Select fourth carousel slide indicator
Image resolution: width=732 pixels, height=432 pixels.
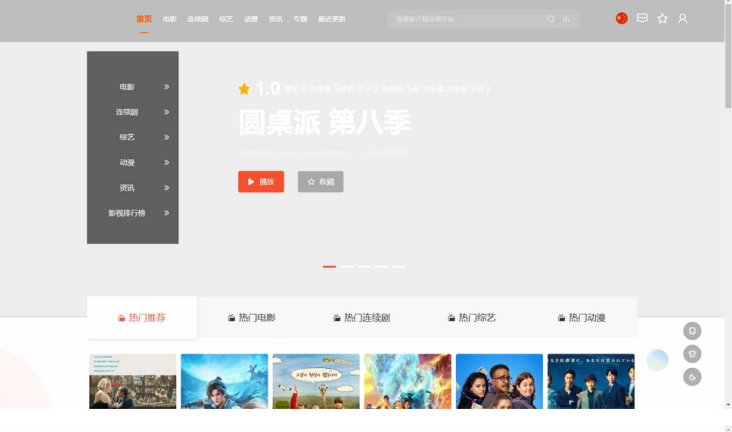(x=381, y=267)
